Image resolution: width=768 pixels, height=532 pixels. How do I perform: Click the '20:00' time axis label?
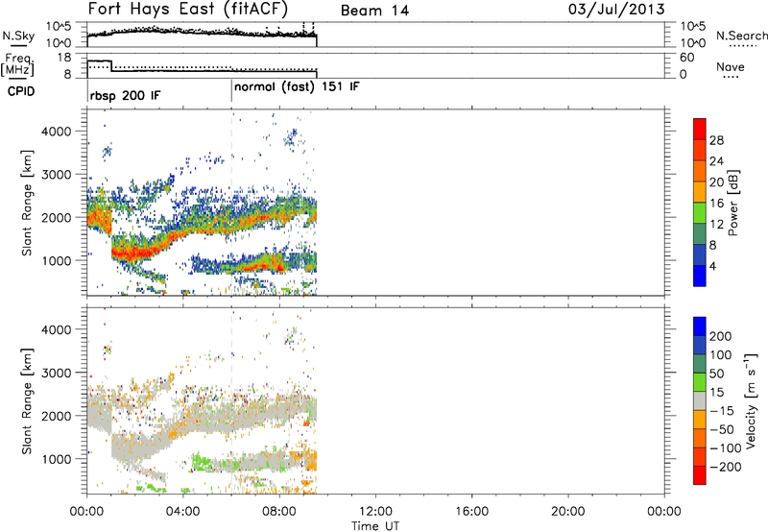coord(568,512)
